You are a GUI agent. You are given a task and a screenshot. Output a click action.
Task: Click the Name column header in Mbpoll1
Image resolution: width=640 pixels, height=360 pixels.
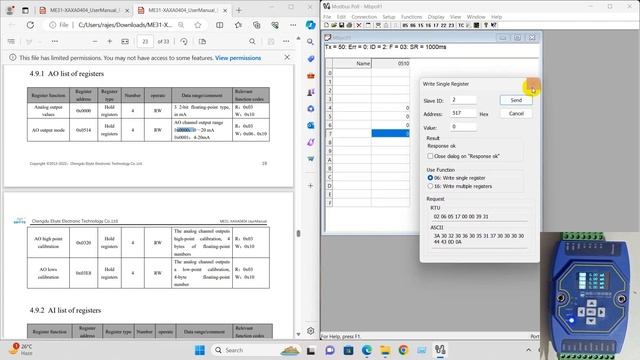click(x=352, y=63)
